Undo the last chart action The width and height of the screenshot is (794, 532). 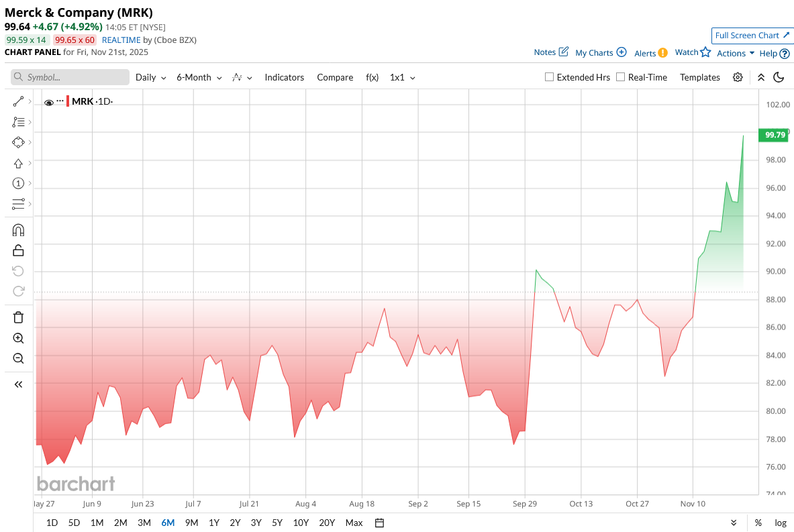(x=18, y=271)
